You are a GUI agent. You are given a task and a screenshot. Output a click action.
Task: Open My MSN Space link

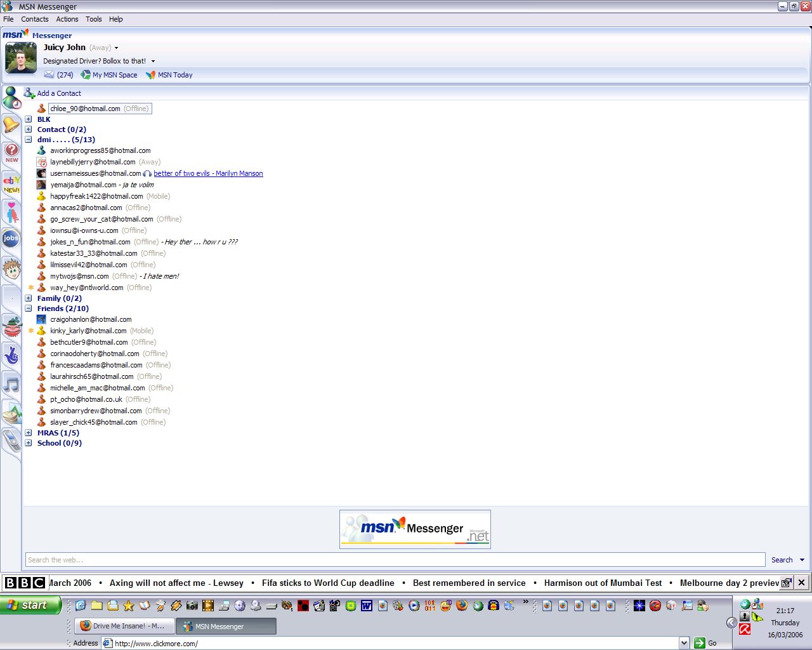coord(114,75)
